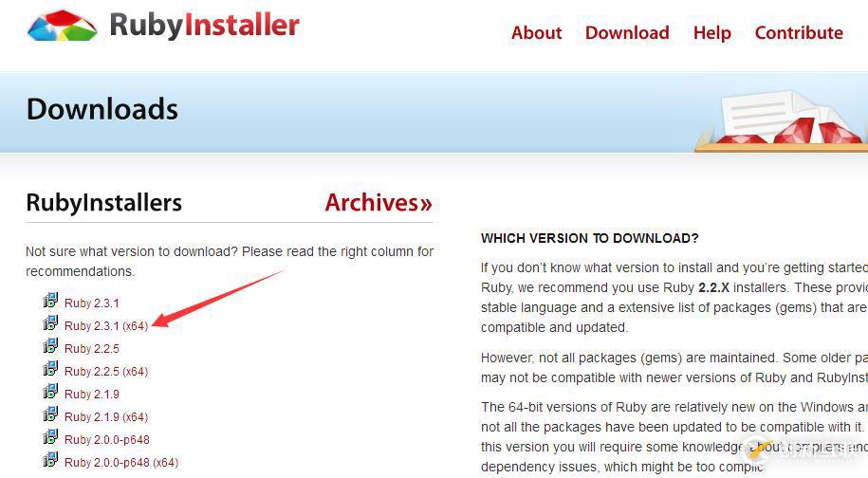
Task: Open the Download menu item
Action: tap(627, 32)
